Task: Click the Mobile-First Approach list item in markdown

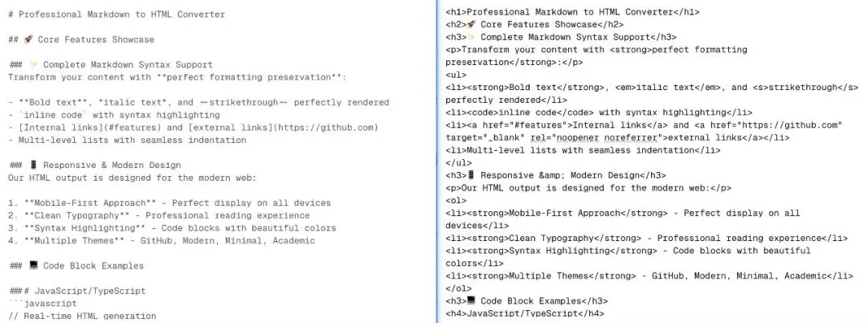Action: pos(170,203)
